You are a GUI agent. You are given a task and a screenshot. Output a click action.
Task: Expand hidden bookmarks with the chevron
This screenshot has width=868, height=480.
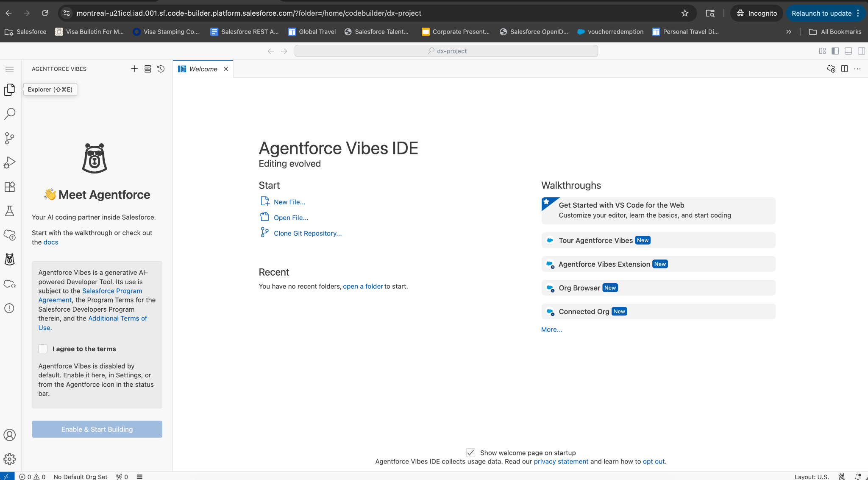pos(788,31)
